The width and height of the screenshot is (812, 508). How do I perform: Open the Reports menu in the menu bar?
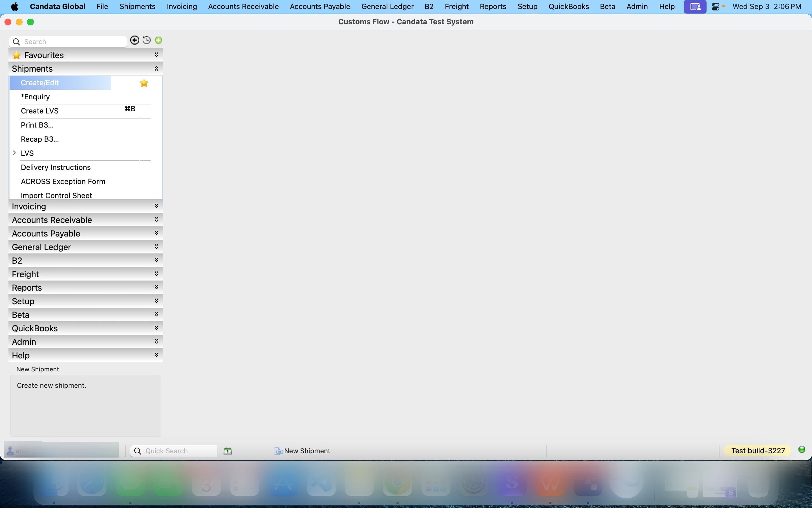click(x=493, y=7)
